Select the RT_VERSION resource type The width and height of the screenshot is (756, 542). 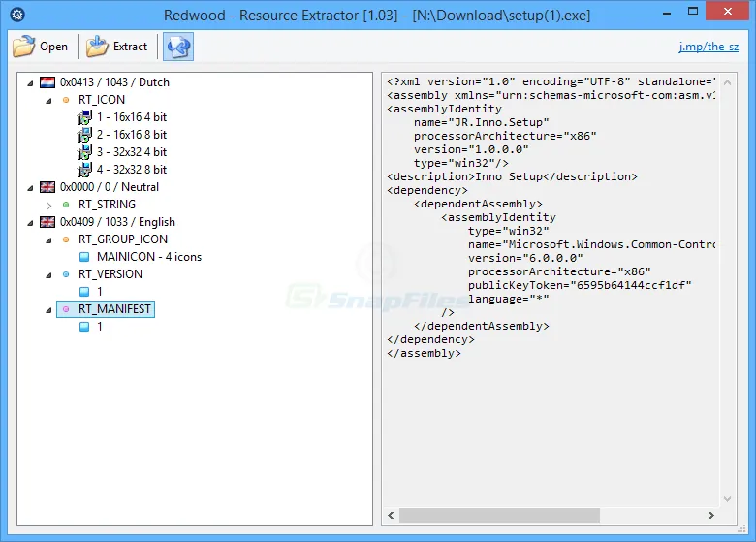110,273
